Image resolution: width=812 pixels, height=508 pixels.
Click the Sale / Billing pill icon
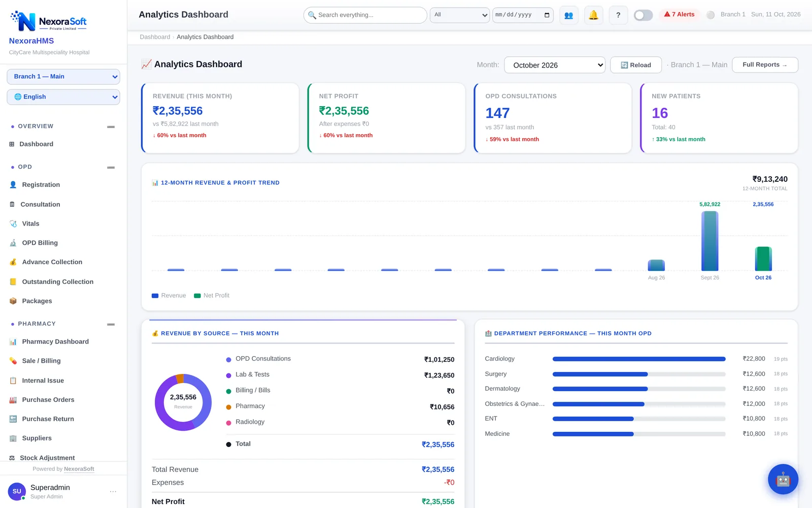13,361
